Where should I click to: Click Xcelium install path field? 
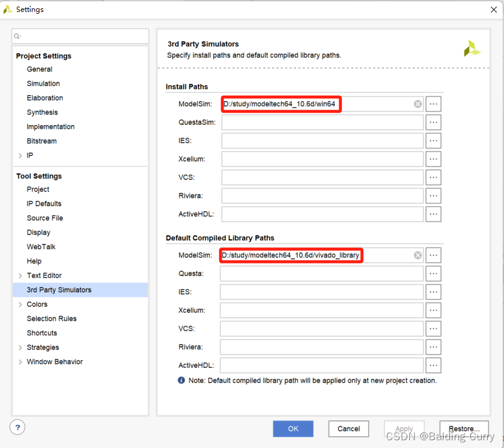pyautogui.click(x=322, y=159)
